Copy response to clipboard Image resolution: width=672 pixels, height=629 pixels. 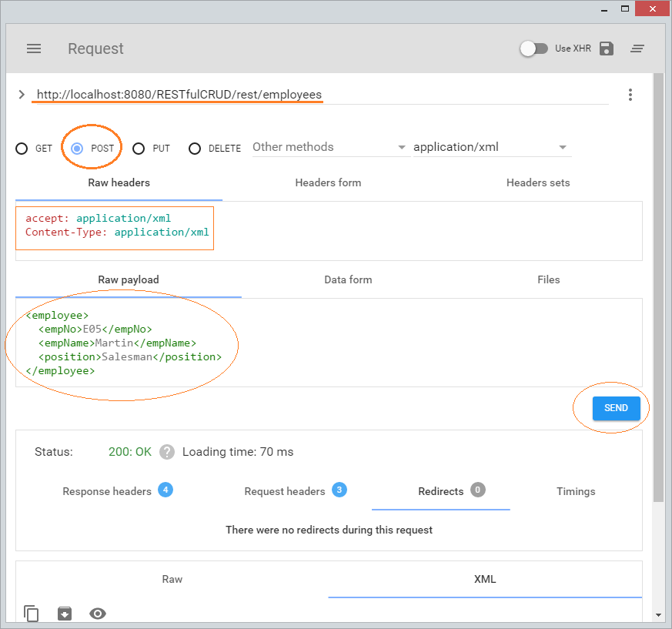click(32, 614)
